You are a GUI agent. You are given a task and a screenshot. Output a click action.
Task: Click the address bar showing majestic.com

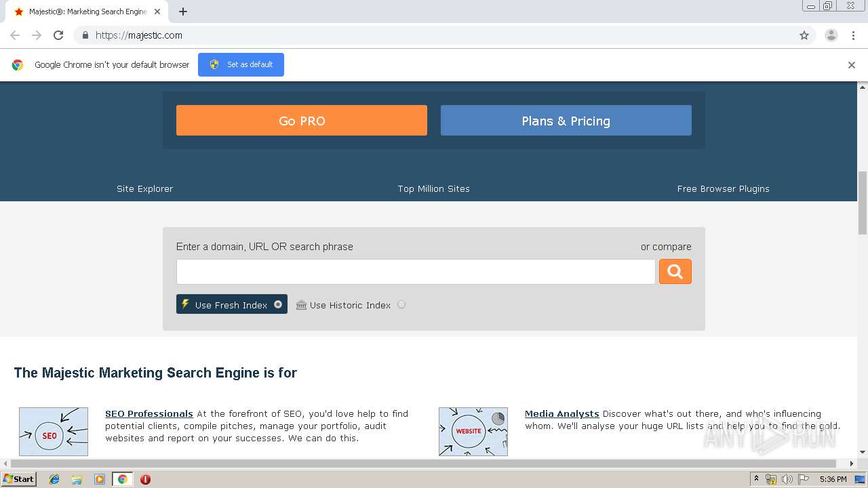[434, 35]
